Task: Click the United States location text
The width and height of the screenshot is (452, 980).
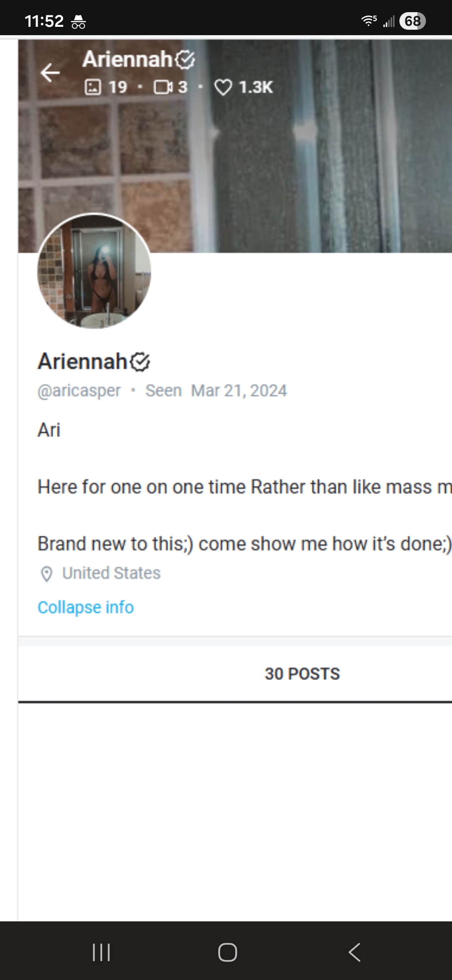Action: 111,573
